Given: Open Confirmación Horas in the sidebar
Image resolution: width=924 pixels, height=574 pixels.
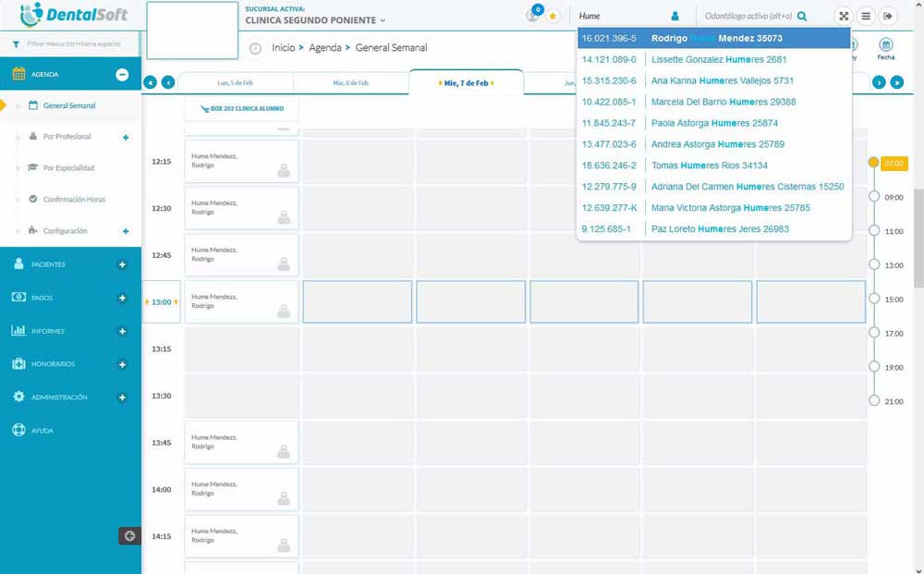Looking at the screenshot, I should pyautogui.click(x=74, y=200).
